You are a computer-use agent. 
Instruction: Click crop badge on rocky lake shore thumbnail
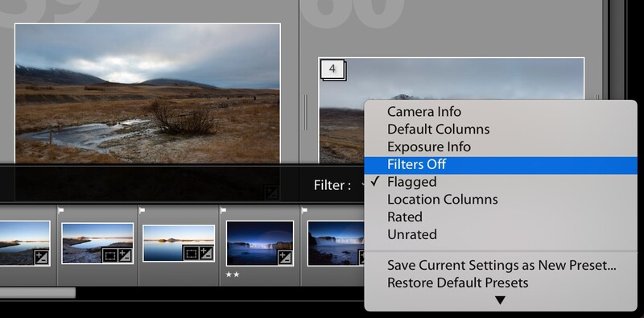(109, 255)
